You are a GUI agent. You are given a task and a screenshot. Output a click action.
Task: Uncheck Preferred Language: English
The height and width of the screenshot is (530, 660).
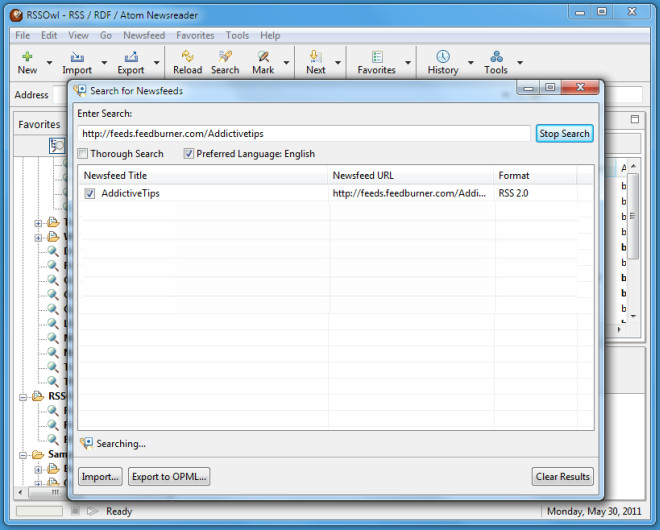point(189,154)
